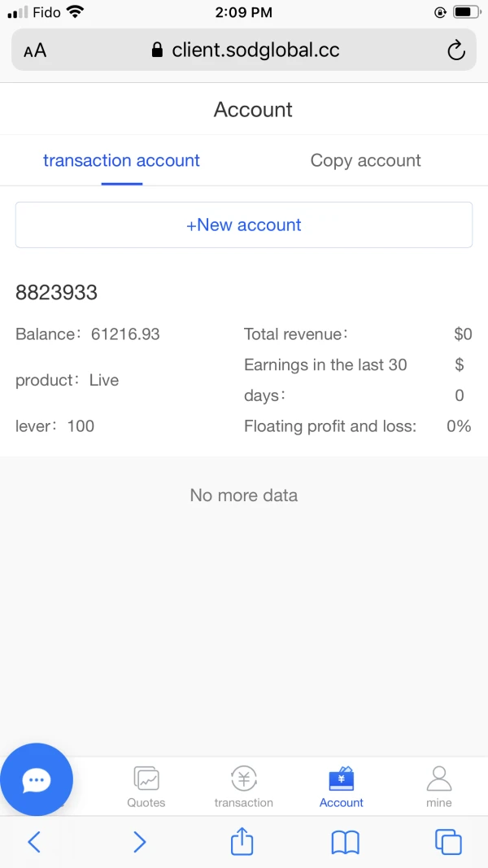Open Safari bookmarks icon
488x868 pixels.
(x=346, y=842)
